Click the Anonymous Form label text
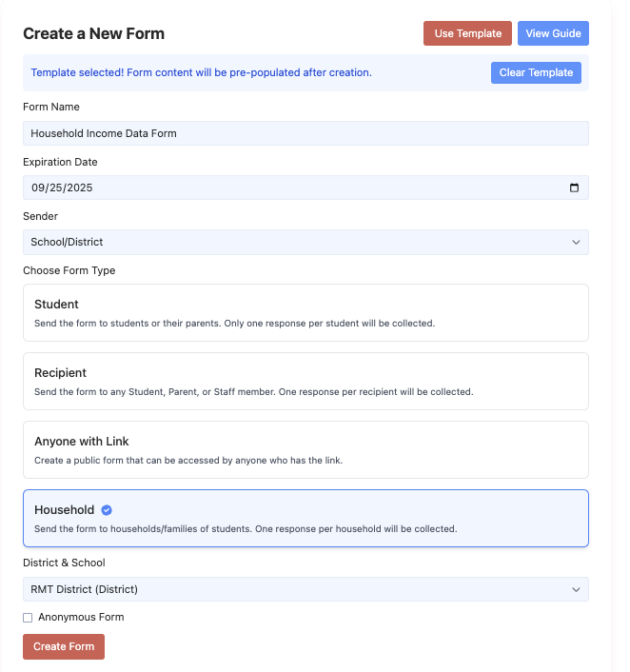Viewport: 630px width, 672px height. pos(81,617)
